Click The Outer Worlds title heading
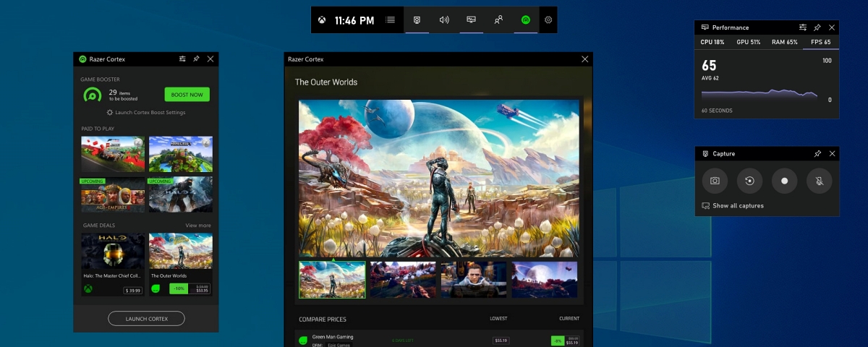The image size is (868, 347). click(326, 82)
